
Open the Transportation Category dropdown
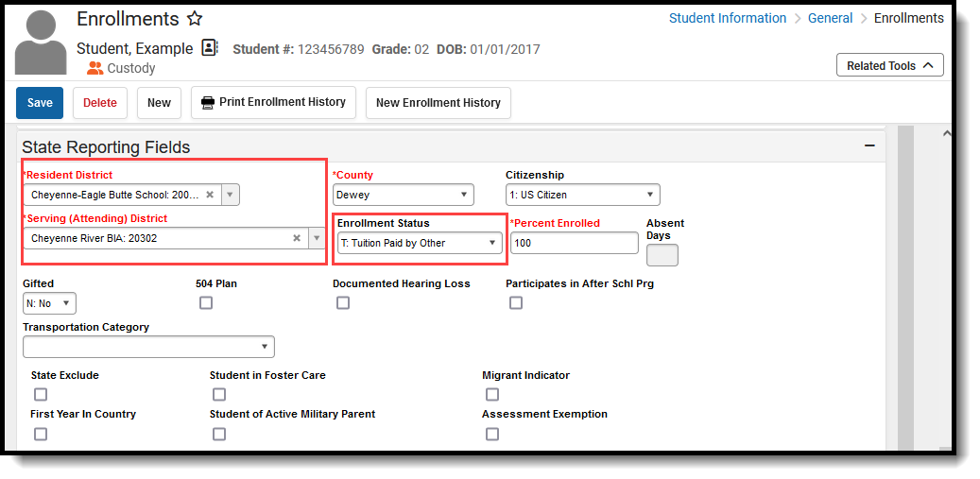click(x=148, y=347)
